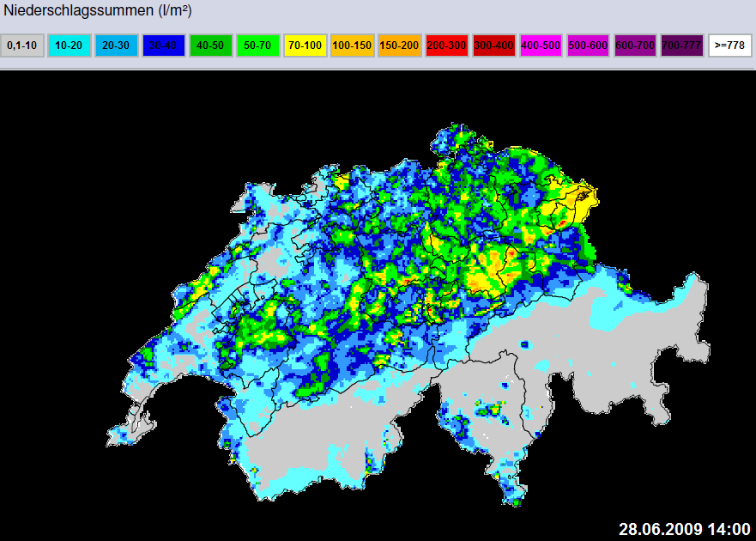Select the 100-150 orange legend box

(x=353, y=46)
